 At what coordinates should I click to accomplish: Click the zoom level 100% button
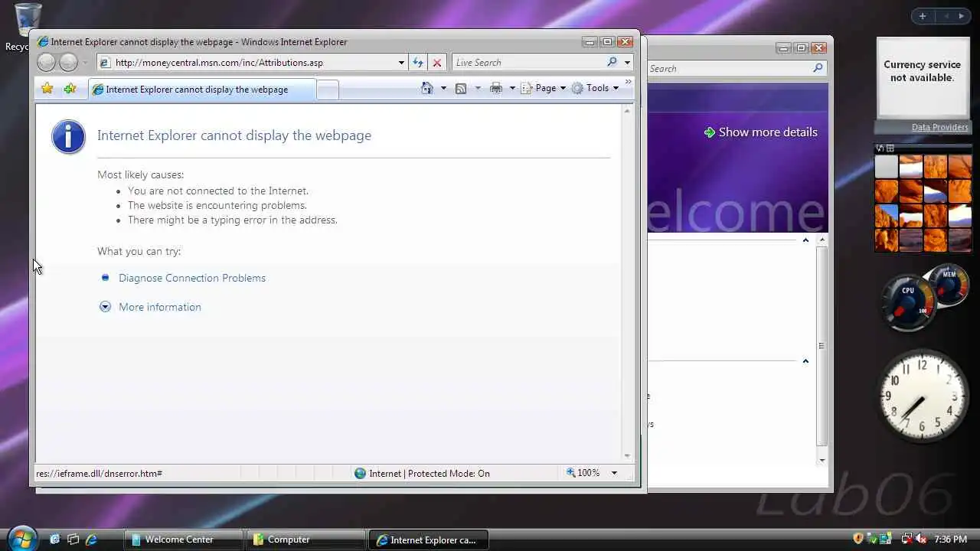[x=583, y=473]
